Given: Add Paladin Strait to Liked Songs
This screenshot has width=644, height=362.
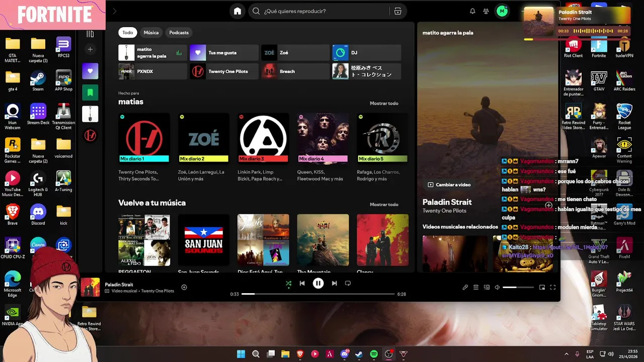Looking at the screenshot, I should coord(184,287).
